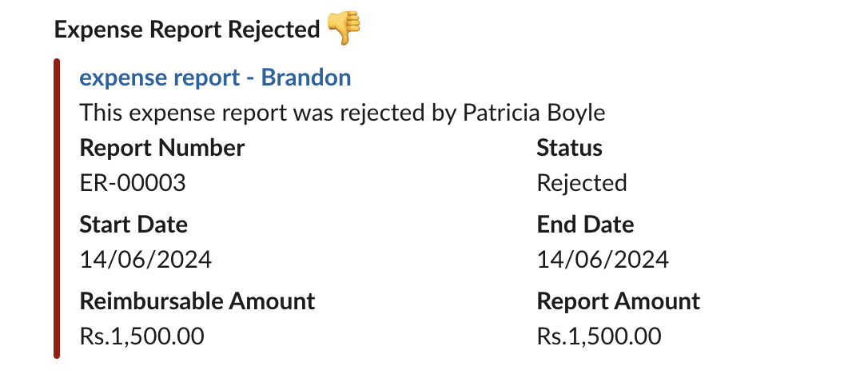Click the red attachment color bar
Screen dimensions: 868x382
(57, 208)
